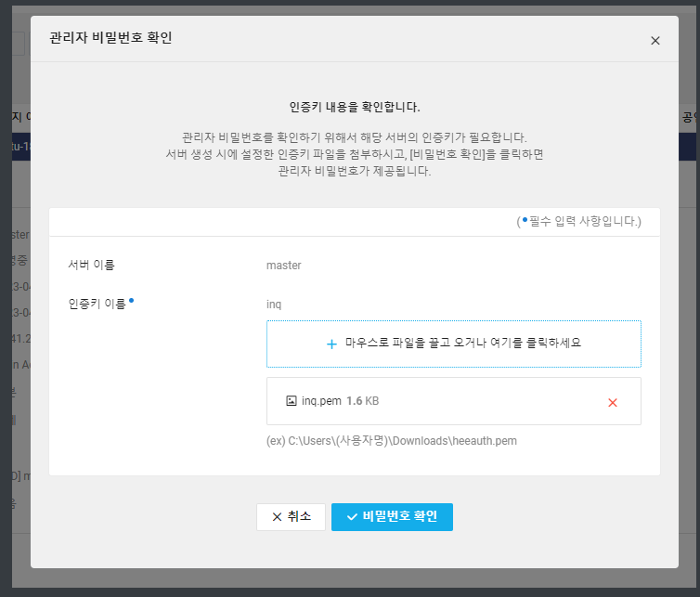
Task: Click the 필수 입력 사항입니다 note
Action: click(578, 221)
